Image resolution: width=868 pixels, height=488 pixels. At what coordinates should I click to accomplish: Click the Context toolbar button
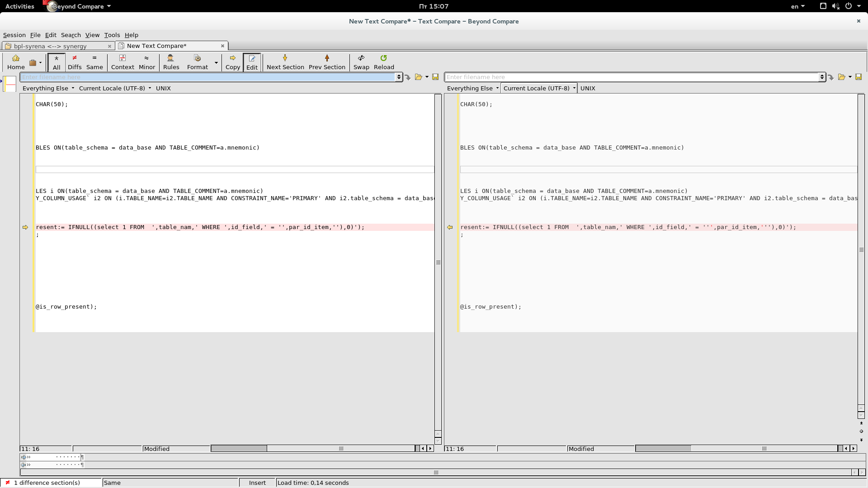coord(123,62)
